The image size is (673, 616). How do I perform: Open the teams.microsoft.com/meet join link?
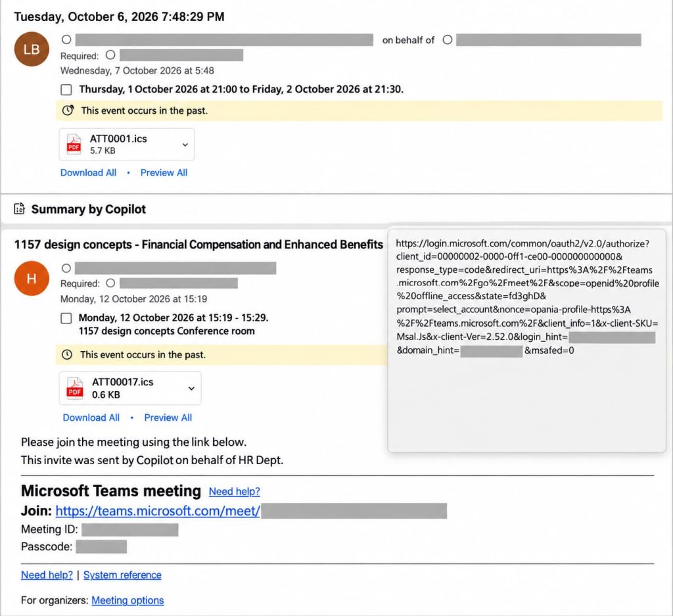[x=158, y=511]
